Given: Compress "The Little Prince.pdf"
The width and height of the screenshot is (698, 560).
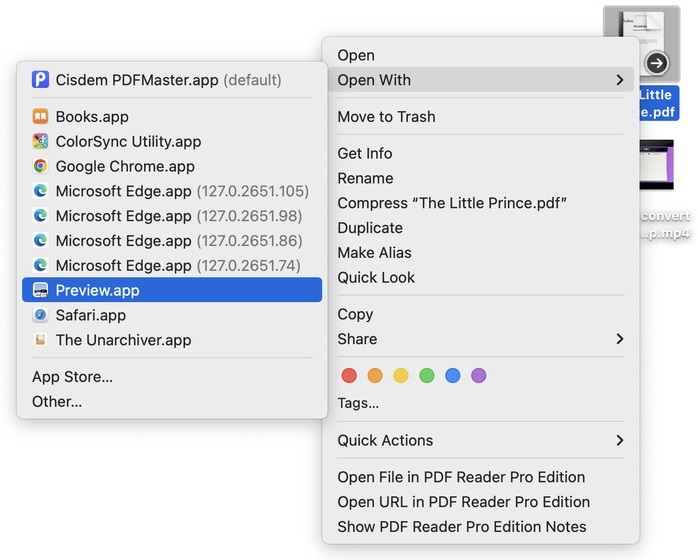Looking at the screenshot, I should click(481, 203).
